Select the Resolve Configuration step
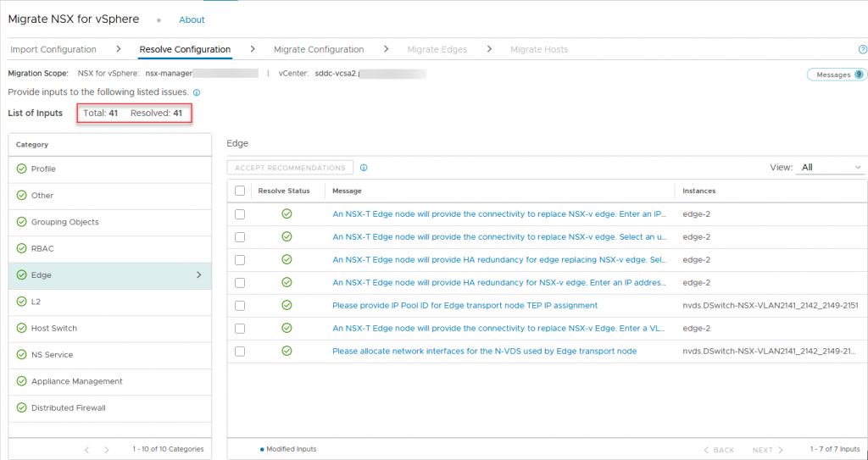 click(185, 49)
